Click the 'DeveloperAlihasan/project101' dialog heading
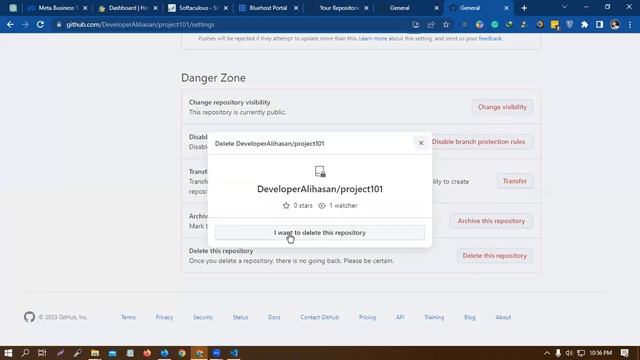 click(x=320, y=189)
